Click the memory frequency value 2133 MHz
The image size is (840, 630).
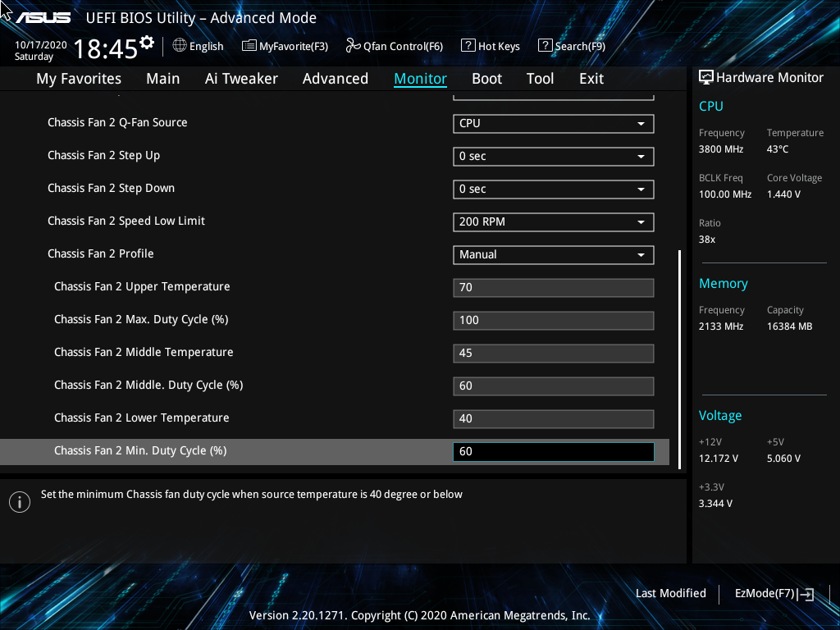tap(721, 326)
